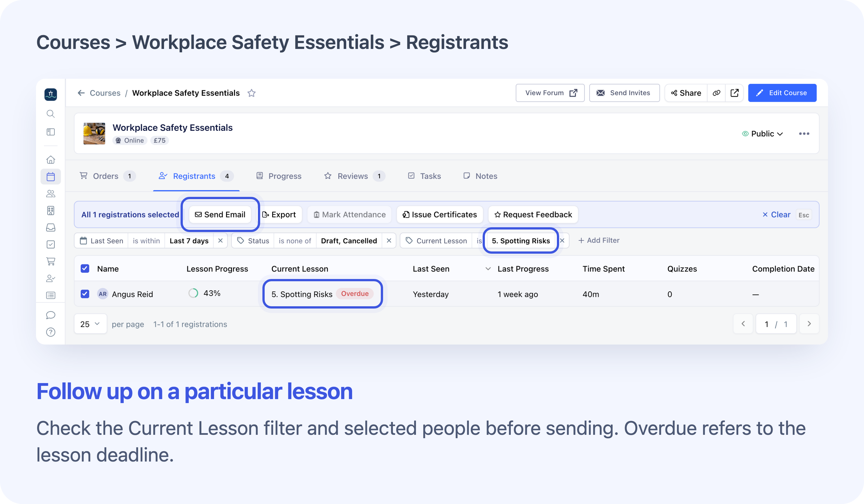Image resolution: width=864 pixels, height=504 pixels.
Task: Click the home icon in sidebar
Action: (x=50, y=160)
